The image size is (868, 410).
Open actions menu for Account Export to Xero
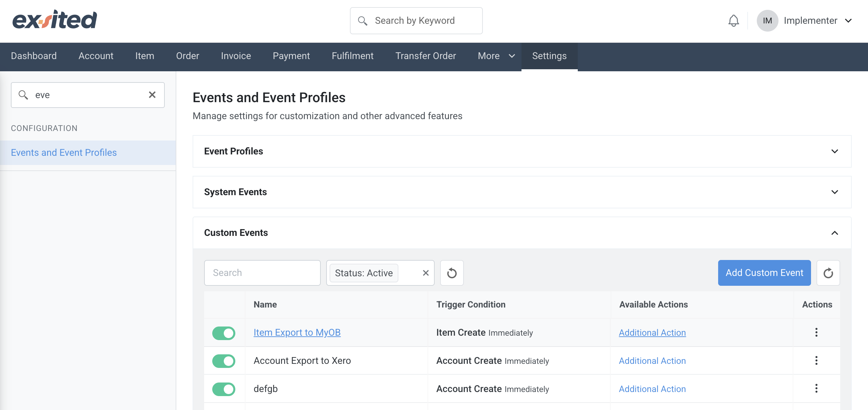click(x=816, y=360)
